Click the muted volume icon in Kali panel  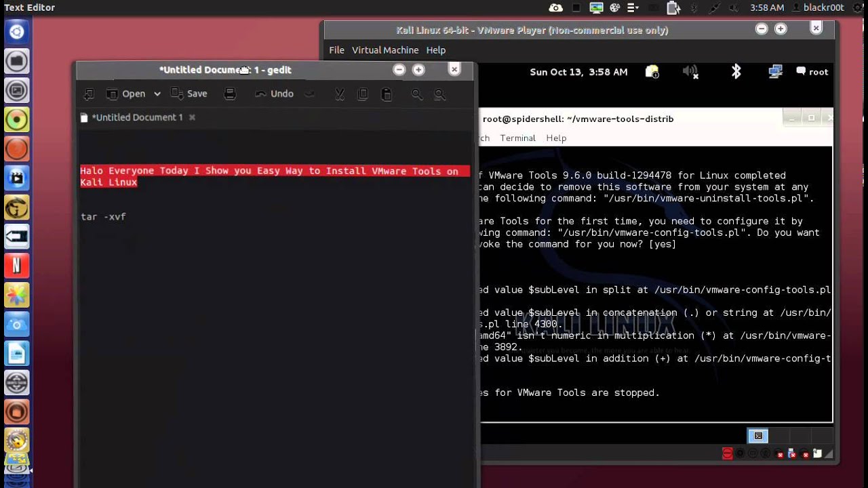(x=690, y=72)
